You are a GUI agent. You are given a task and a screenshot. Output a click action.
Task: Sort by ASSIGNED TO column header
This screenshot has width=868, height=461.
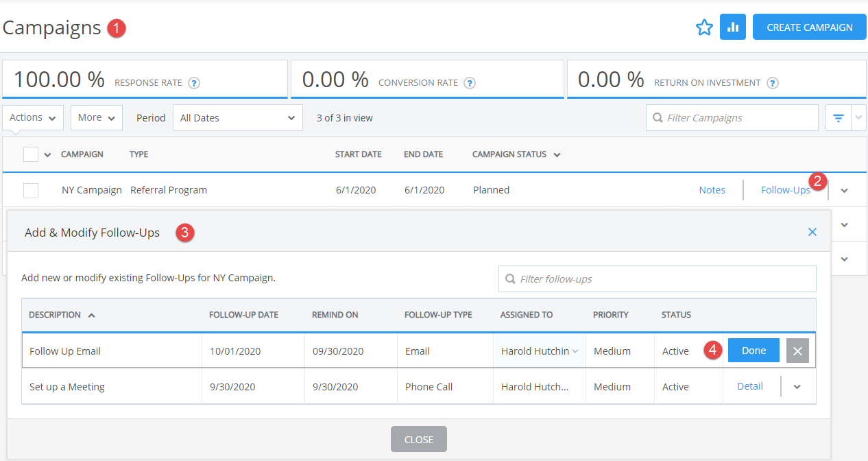click(x=527, y=315)
